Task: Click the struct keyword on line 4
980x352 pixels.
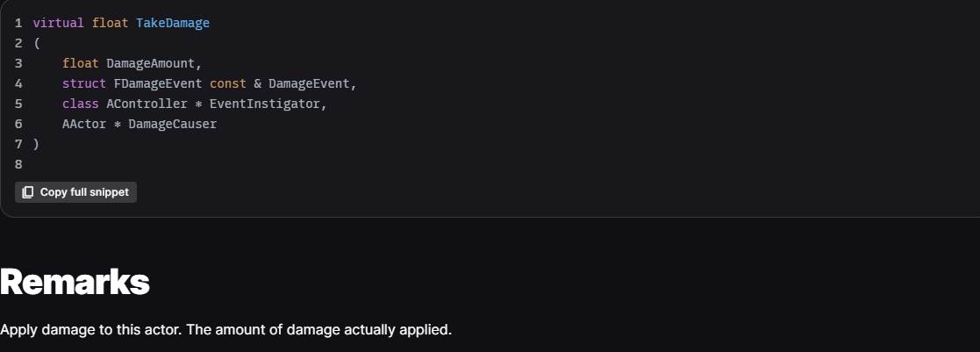Action: (84, 83)
